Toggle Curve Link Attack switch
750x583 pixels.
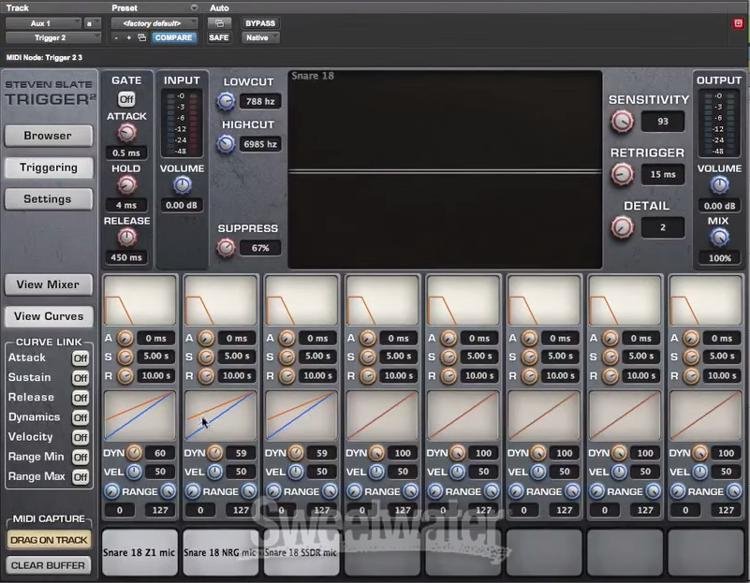pyautogui.click(x=80, y=358)
